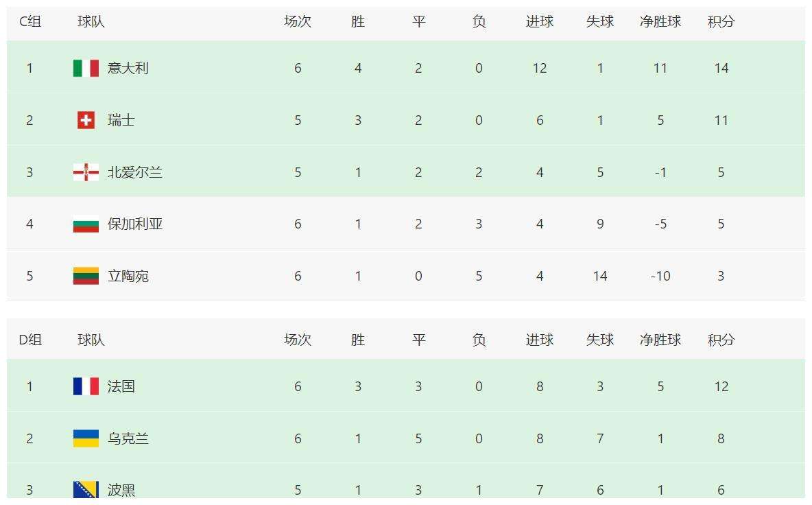Click the Bosnia flag icon
812x505 pixels.
pos(86,490)
